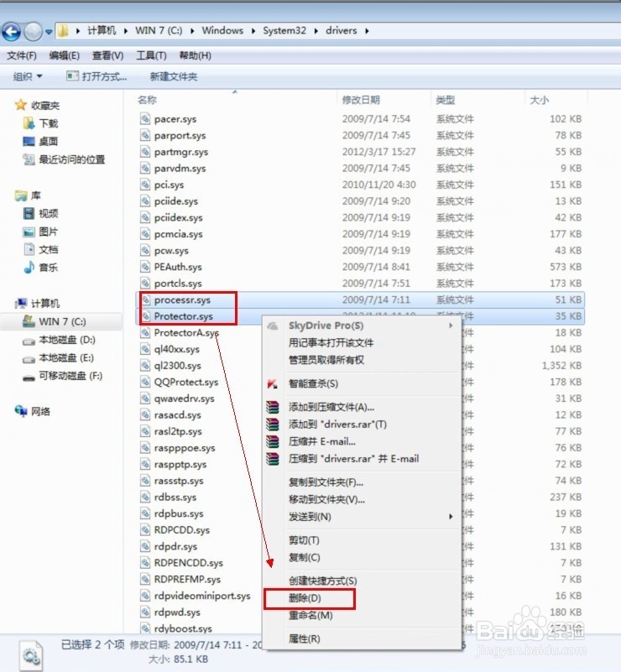
Task: Choose 删除(D) in context menu
Action: [x=363, y=598]
